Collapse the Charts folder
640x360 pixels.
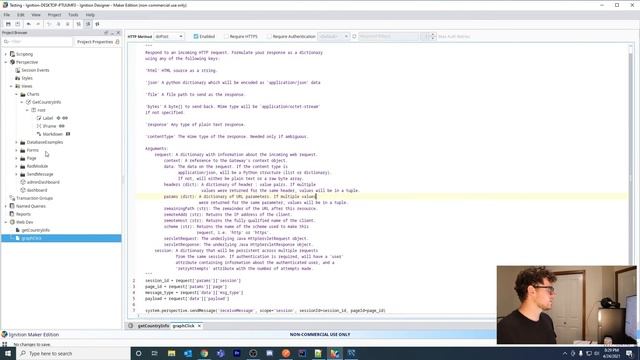coord(16,94)
